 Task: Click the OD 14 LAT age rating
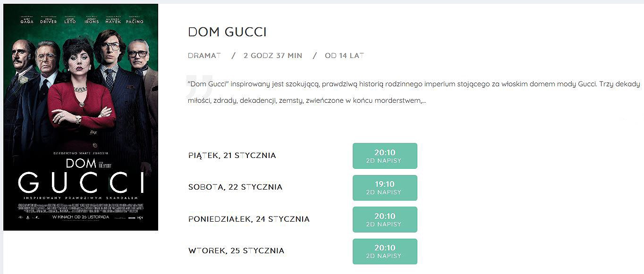tap(345, 56)
